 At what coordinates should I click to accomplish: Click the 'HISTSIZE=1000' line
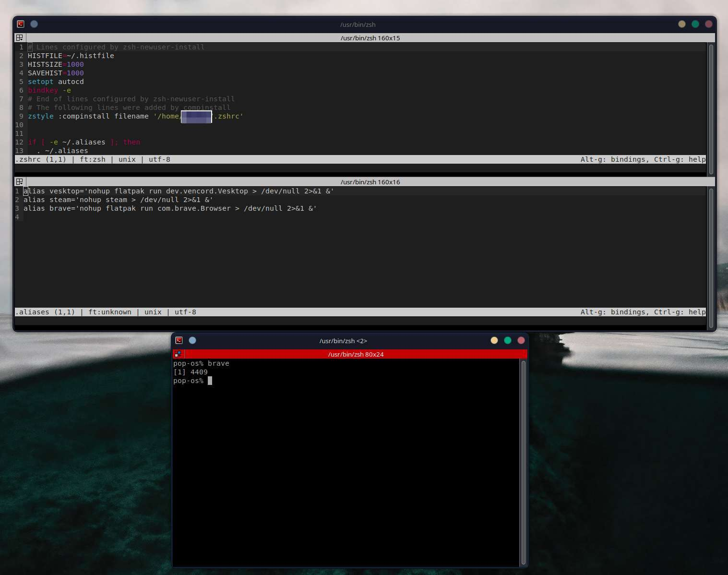click(x=56, y=64)
